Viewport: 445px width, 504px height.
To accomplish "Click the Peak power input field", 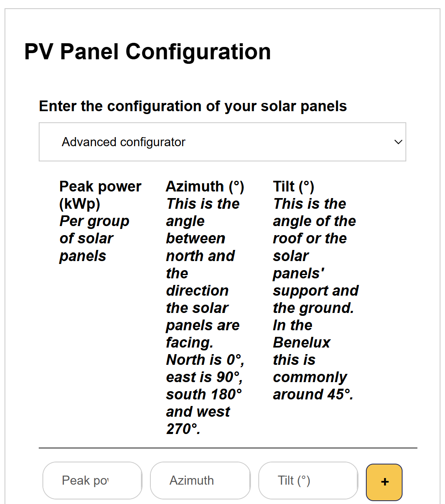I will [x=92, y=481].
